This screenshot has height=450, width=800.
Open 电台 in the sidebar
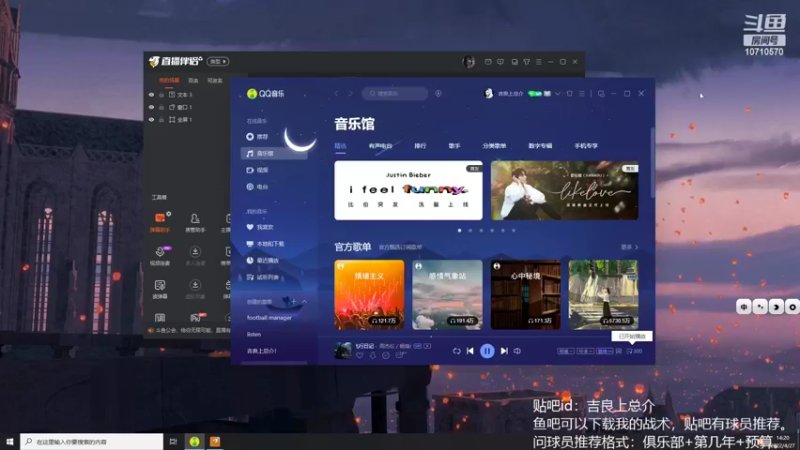[274, 187]
